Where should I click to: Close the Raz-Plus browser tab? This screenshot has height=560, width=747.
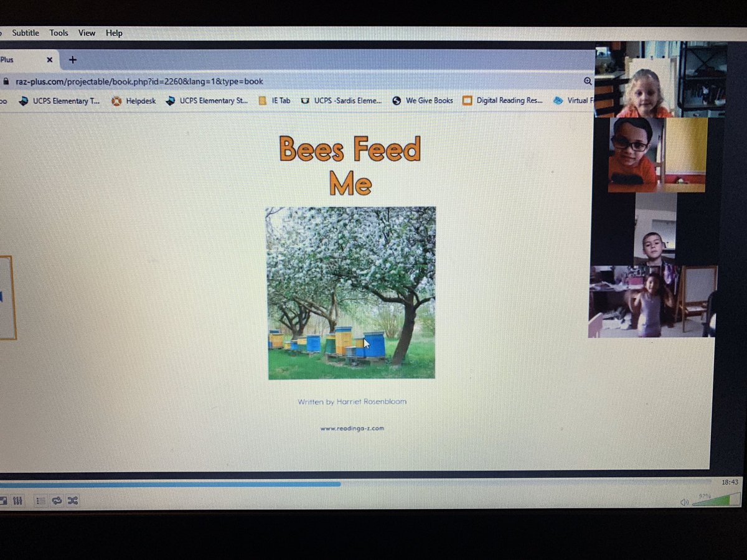pyautogui.click(x=51, y=60)
